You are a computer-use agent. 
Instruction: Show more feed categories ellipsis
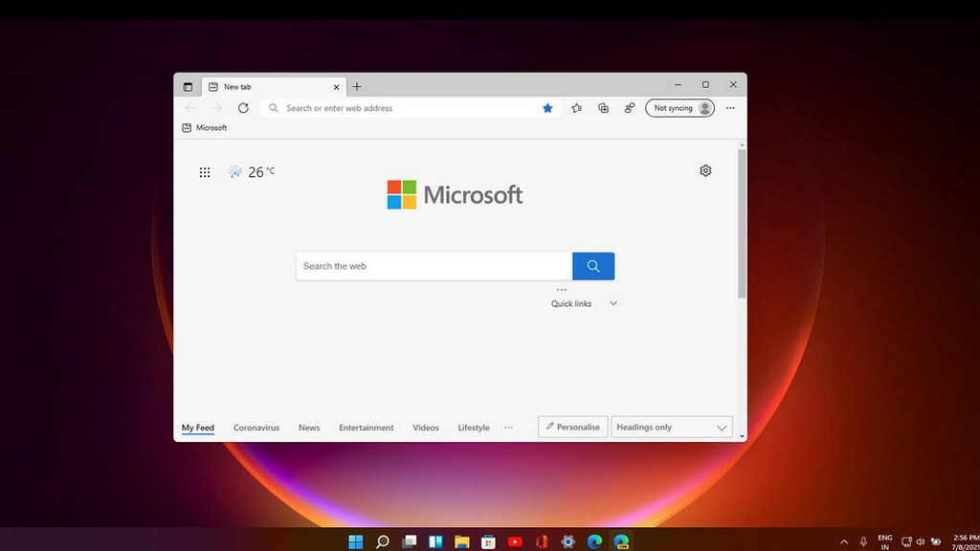[508, 428]
